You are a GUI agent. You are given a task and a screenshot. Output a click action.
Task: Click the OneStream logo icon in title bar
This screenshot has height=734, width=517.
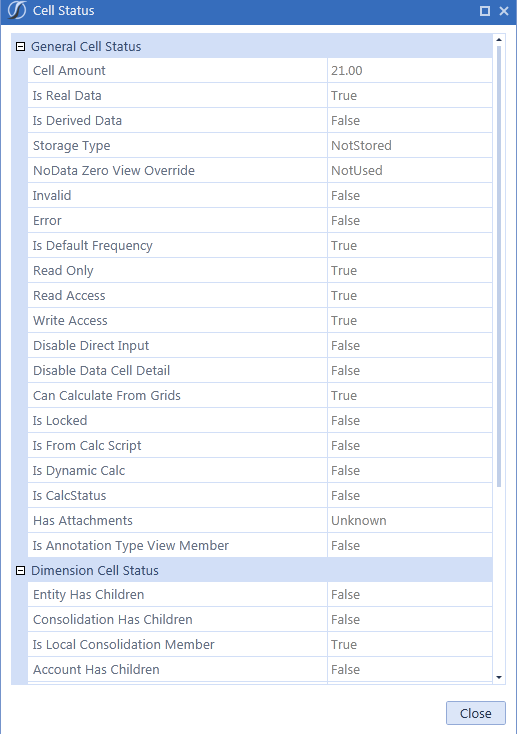(17, 10)
